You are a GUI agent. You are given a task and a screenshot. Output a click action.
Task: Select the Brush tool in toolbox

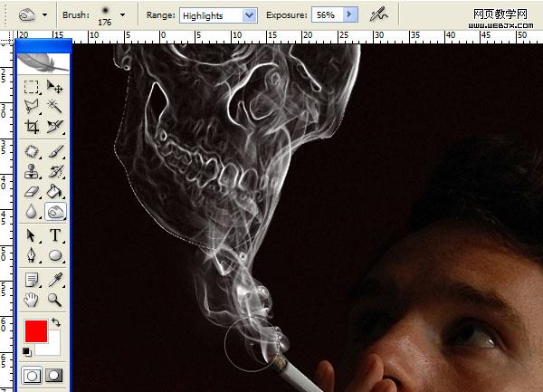(55, 151)
